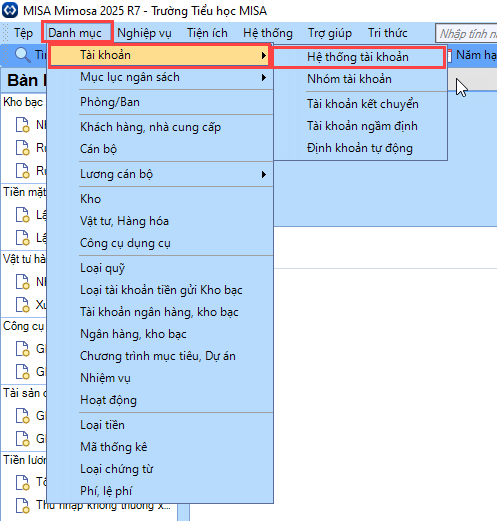Expand the Lương cán bộ submenu
The width and height of the screenshot is (497, 521).
[159, 174]
